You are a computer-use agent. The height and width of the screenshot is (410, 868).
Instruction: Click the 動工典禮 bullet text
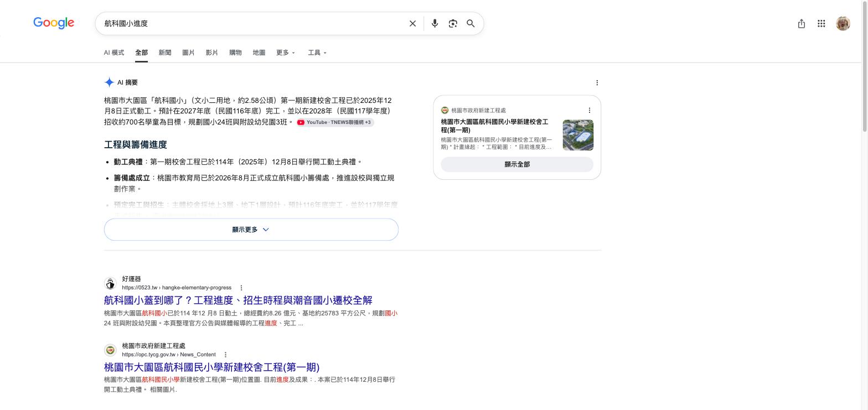point(238,162)
